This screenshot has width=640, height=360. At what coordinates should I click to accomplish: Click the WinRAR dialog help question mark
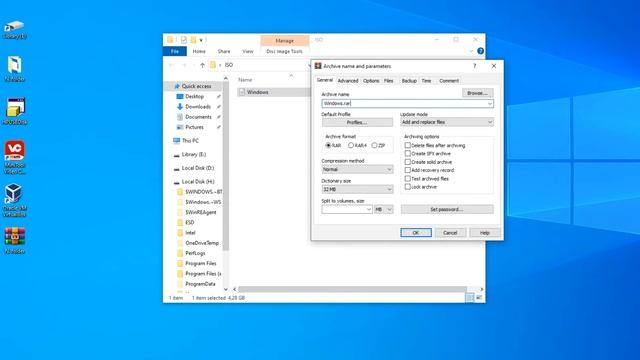pyautogui.click(x=474, y=66)
